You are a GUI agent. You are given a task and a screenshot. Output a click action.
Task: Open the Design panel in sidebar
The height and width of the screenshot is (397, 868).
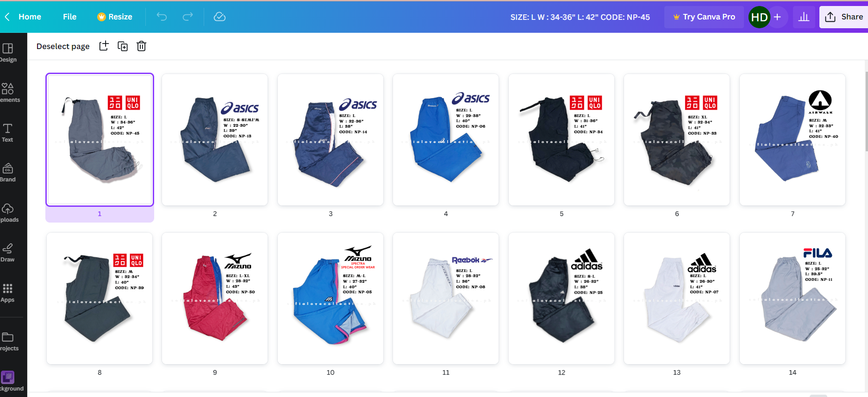pos(8,52)
